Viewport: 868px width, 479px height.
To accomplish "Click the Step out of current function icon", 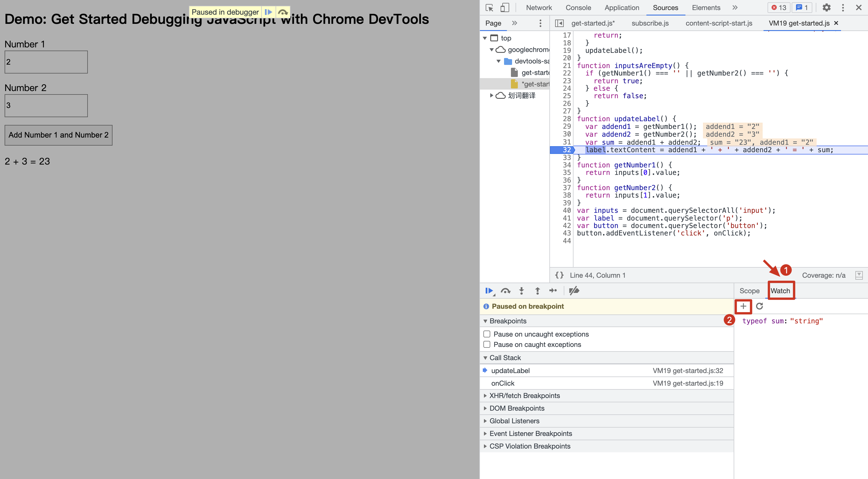I will pos(537,291).
